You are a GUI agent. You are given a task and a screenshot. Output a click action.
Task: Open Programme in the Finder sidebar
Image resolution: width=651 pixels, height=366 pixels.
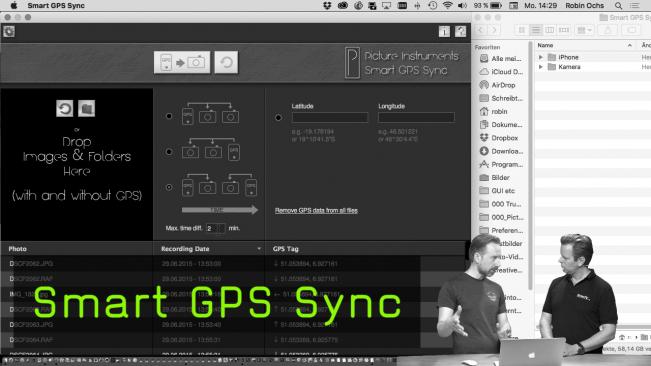[501, 164]
